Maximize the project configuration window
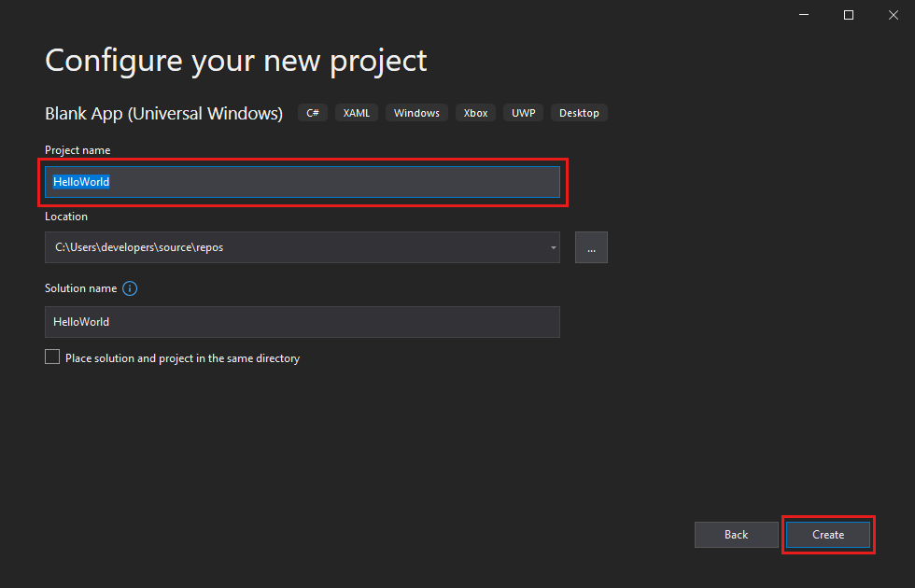 (x=848, y=15)
